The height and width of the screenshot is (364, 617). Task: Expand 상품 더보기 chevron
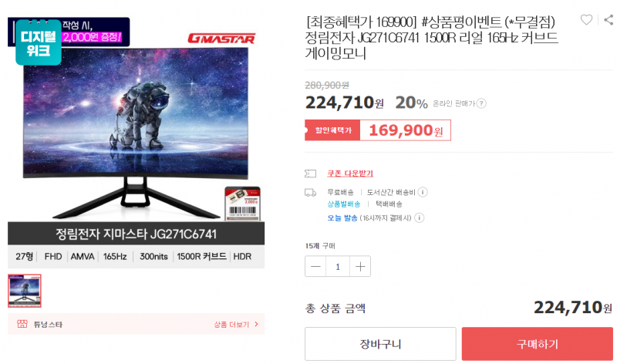[x=257, y=324]
